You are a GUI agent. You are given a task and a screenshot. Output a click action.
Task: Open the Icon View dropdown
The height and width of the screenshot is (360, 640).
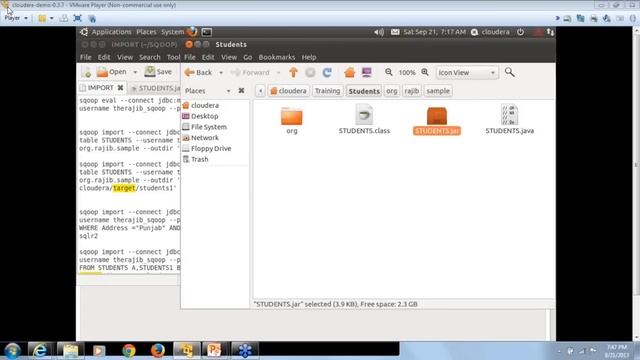point(467,73)
